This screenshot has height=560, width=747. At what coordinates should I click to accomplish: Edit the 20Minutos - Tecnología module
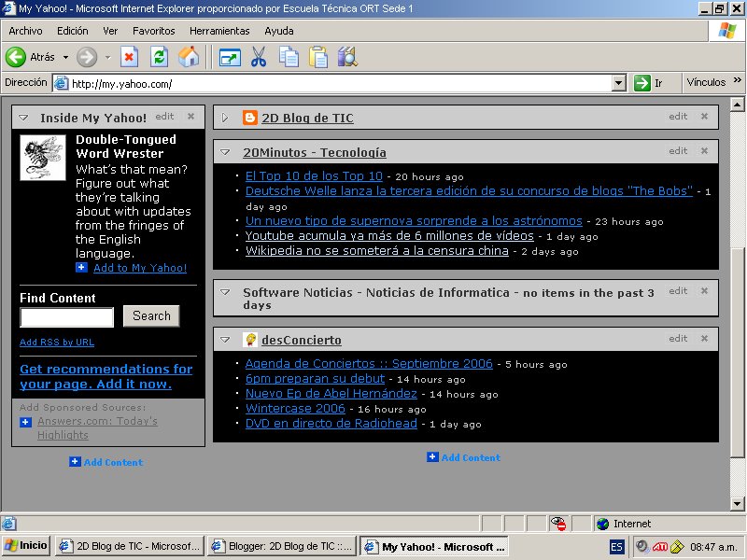(x=678, y=151)
